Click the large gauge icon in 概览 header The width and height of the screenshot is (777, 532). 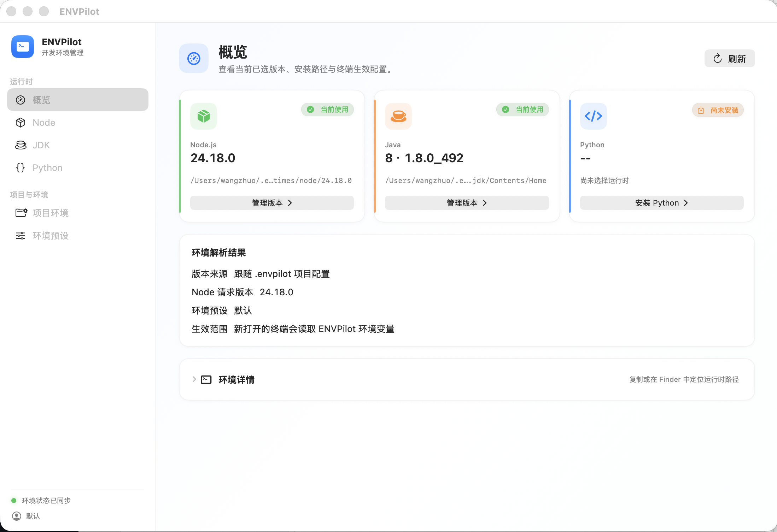coord(194,58)
